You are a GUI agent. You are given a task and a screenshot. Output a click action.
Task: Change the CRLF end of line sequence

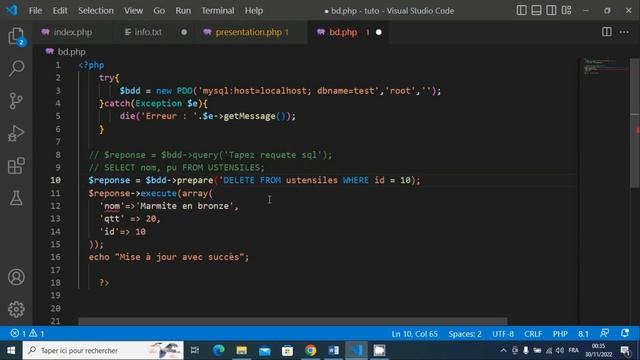(533, 334)
